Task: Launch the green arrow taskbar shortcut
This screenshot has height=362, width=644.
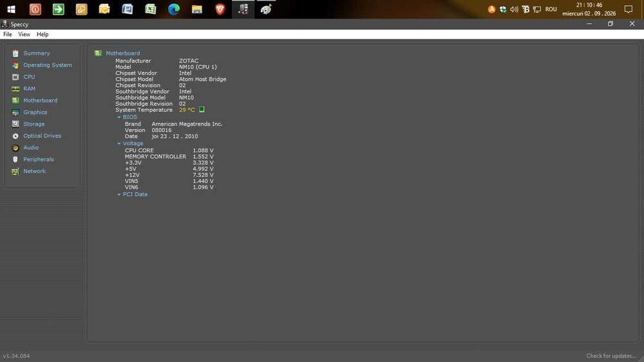Action: (x=59, y=9)
